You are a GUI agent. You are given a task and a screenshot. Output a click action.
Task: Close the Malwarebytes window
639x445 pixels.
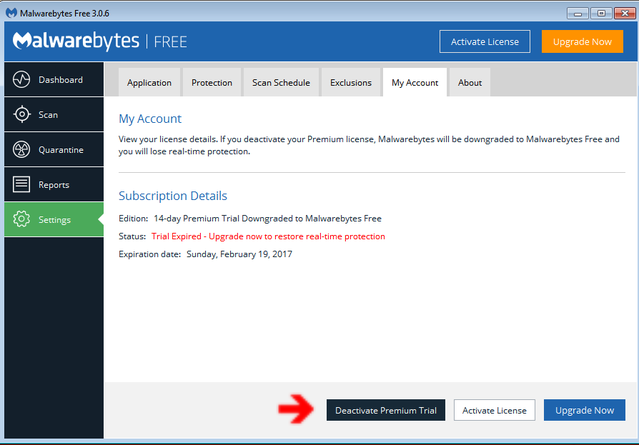pyautogui.click(x=625, y=13)
